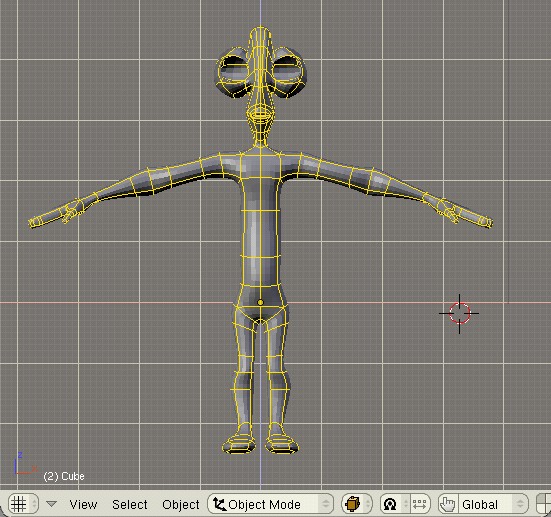
Task: Open the Object menu
Action: 181,505
